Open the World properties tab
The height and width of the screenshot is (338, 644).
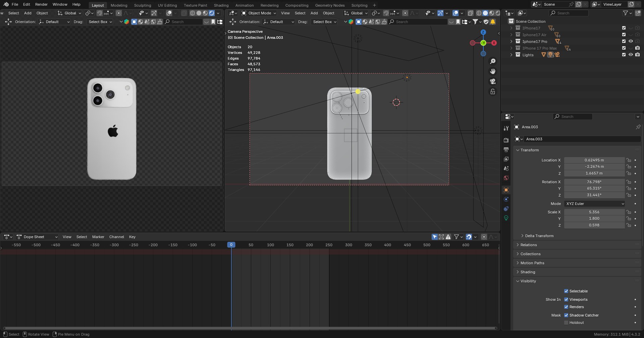pyautogui.click(x=506, y=178)
